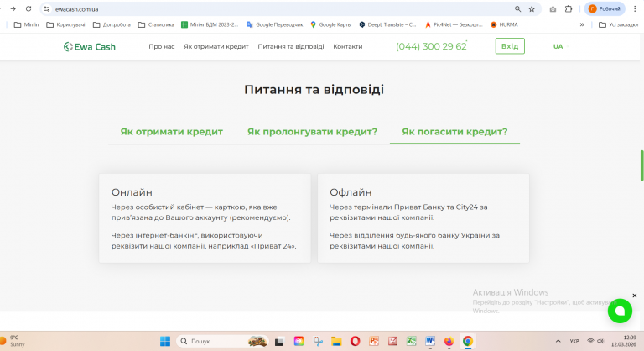Open the Google Переводчик bookmark
This screenshot has height=351, width=644.
point(274,24)
